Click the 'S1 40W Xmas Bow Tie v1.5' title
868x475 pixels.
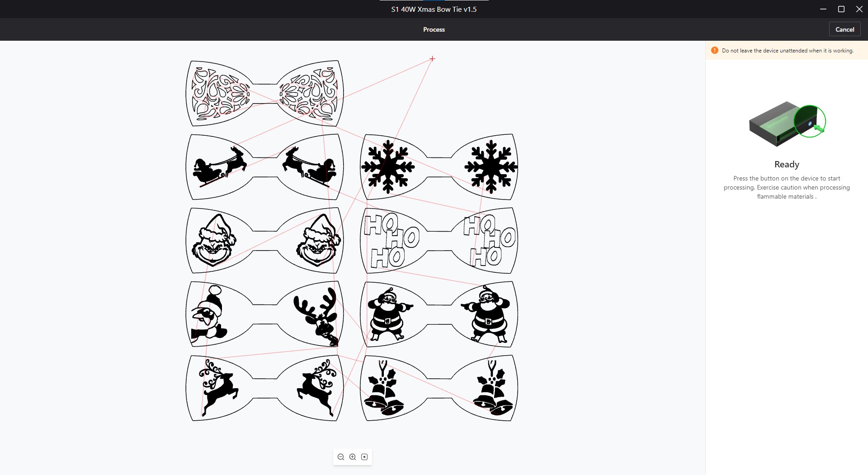434,9
